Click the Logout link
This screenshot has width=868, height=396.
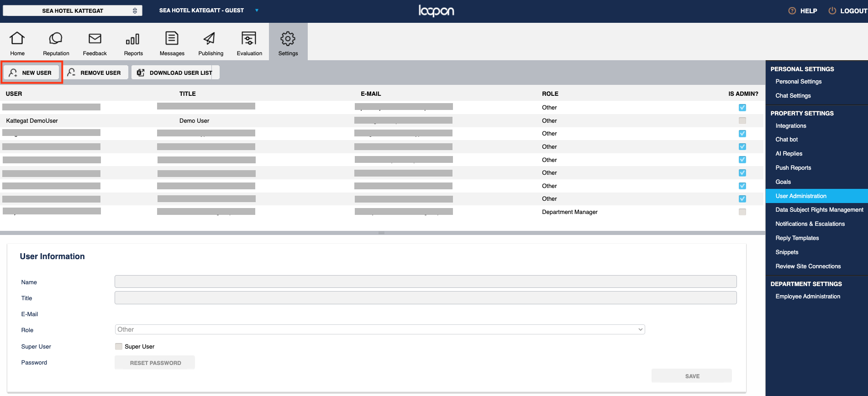coord(853,11)
